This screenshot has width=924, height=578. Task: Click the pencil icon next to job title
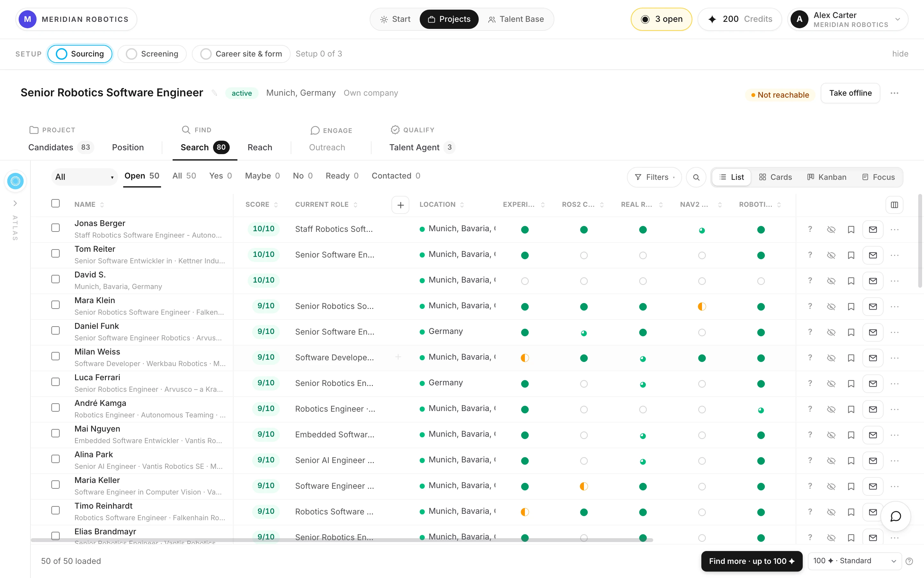click(214, 93)
